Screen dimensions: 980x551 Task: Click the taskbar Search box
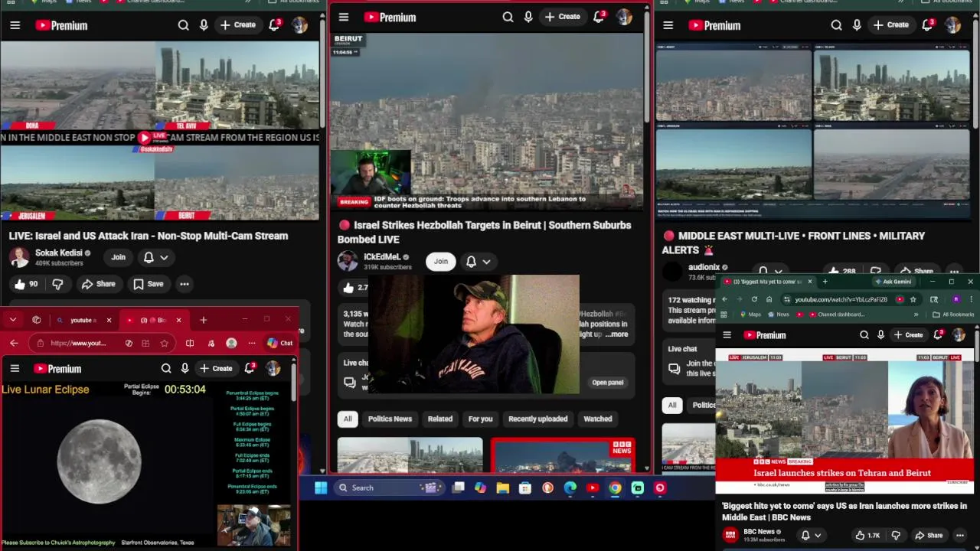tap(390, 487)
